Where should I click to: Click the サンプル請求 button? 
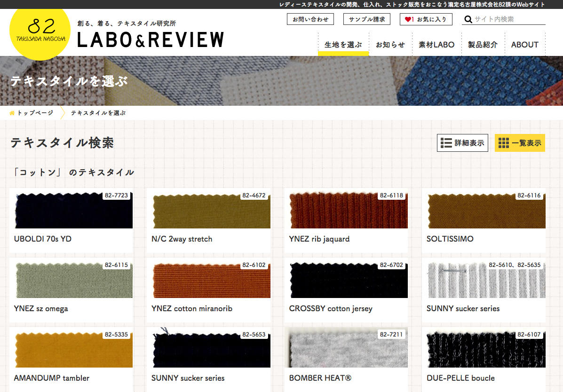click(x=367, y=19)
